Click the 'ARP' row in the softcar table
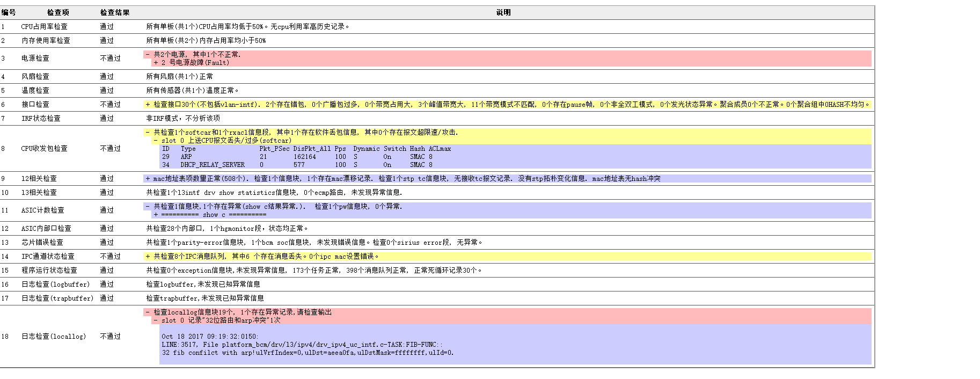Screen dimensions: 980x379 tap(298, 157)
